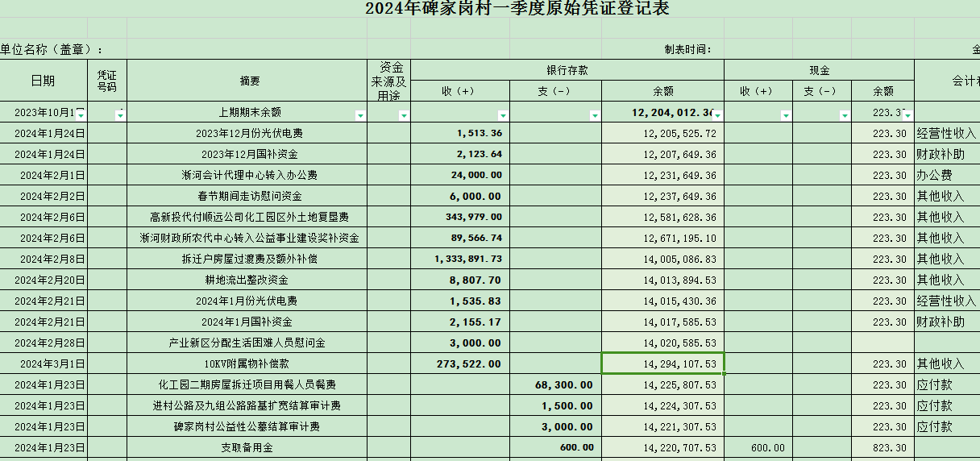This screenshot has width=980, height=461.
Task: Open the cash 余额 filter dropdown
Action: 907,115
